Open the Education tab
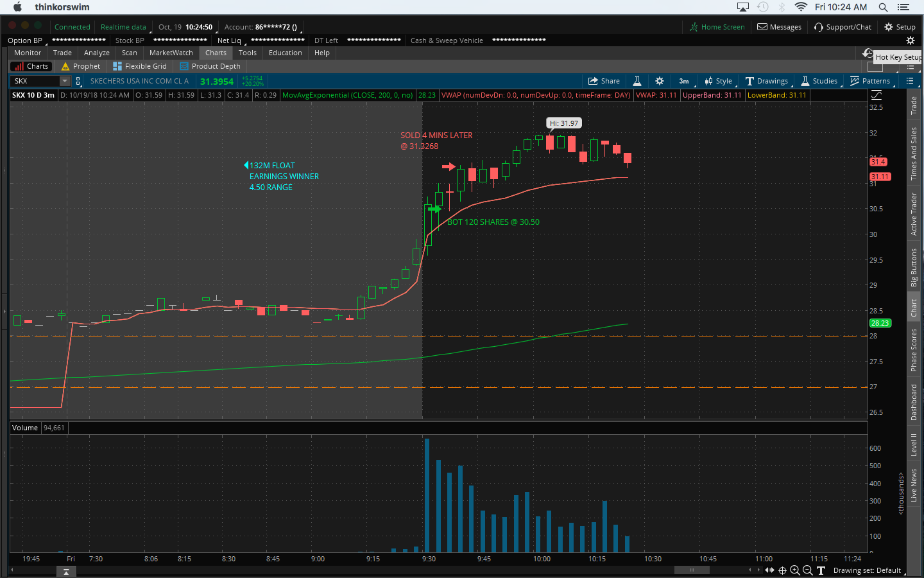The height and width of the screenshot is (578, 924). point(286,53)
